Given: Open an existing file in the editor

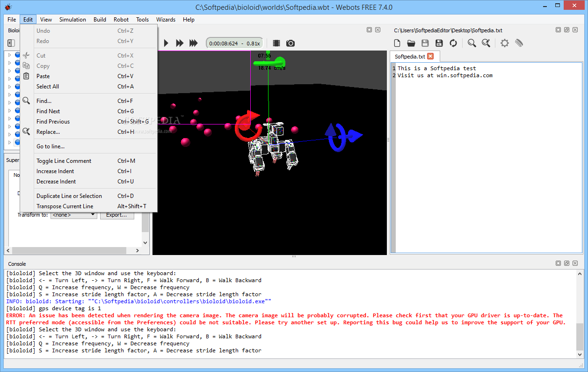Looking at the screenshot, I should [411, 43].
